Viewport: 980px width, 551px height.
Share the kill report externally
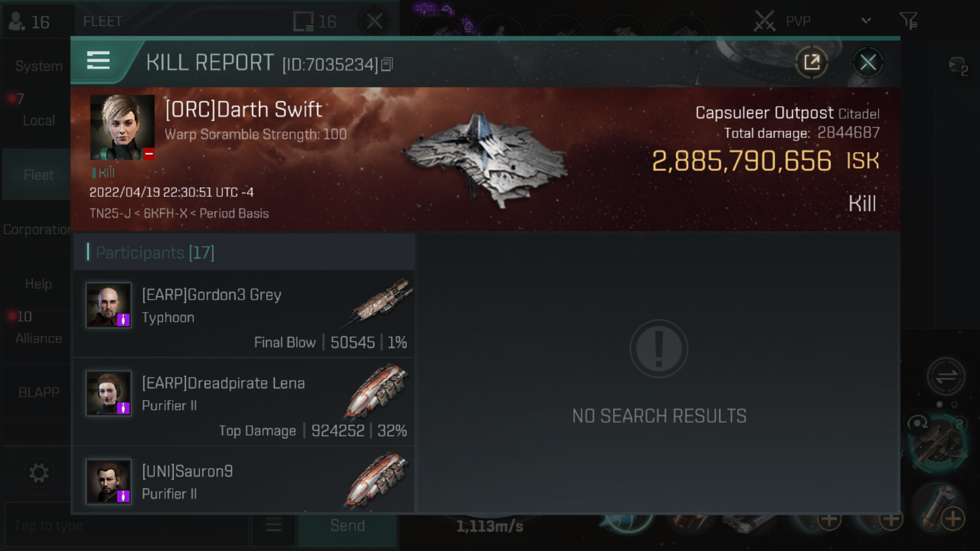coord(812,63)
